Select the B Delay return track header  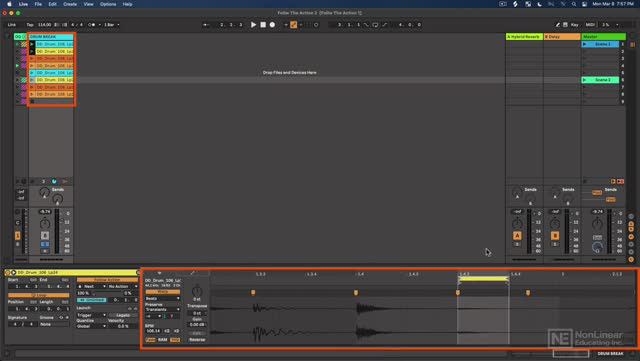pyautogui.click(x=562, y=37)
